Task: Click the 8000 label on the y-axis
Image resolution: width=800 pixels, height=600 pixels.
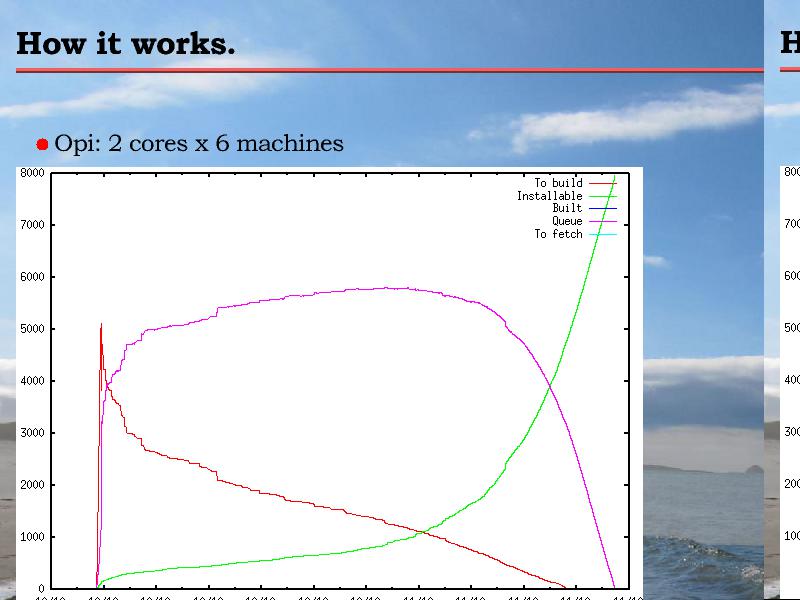Action: click(32, 173)
